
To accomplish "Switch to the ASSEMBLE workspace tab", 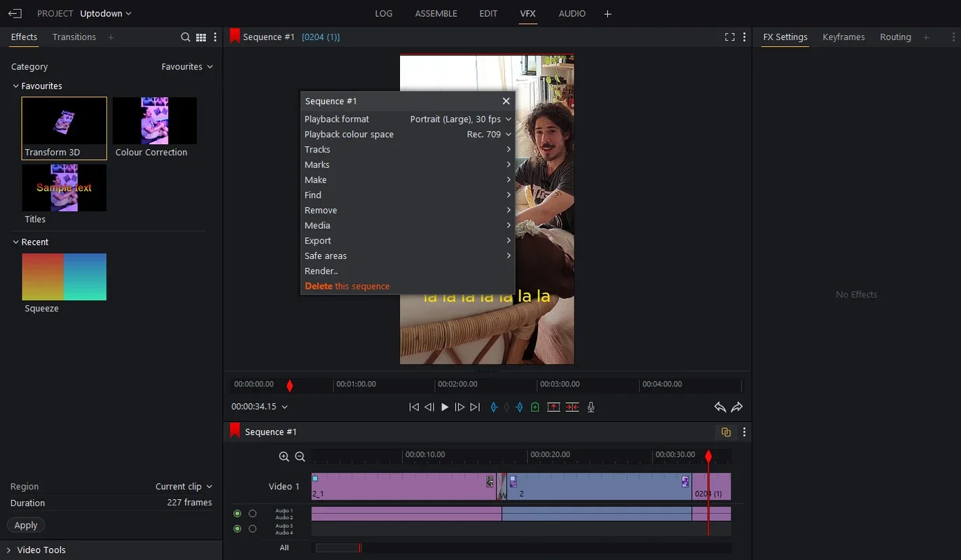I will coord(436,13).
